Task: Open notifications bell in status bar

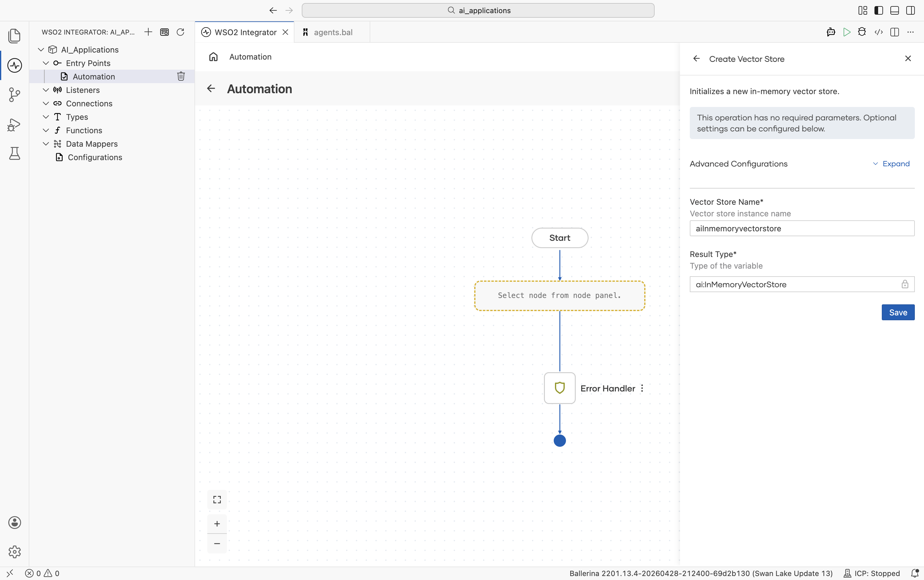Action: point(915,573)
